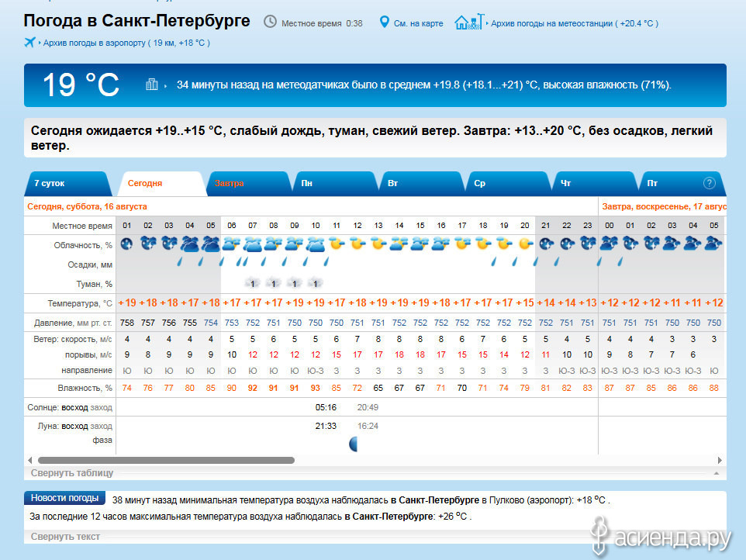Click the fog icon at hour 10

[x=315, y=284]
